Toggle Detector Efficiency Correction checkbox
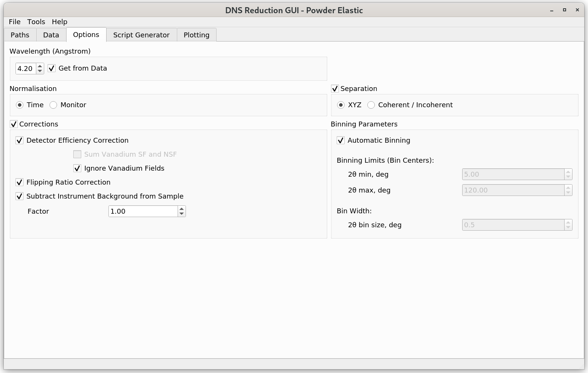The width and height of the screenshot is (588, 373). pos(19,140)
